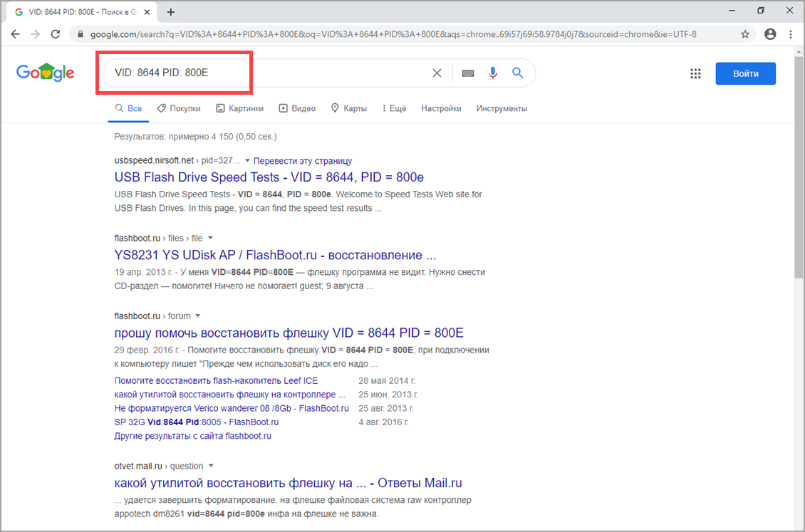Minimize the Chrome window
This screenshot has height=532, width=805.
pos(732,10)
